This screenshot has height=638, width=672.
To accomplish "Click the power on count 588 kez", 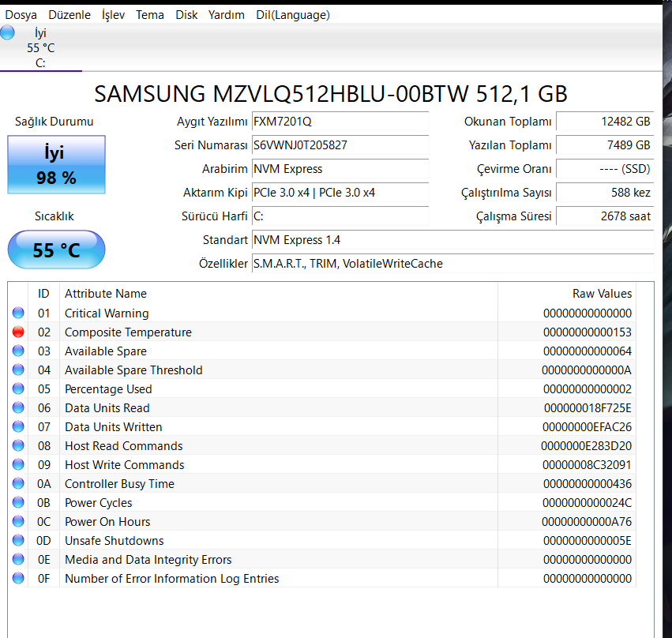I will click(605, 193).
